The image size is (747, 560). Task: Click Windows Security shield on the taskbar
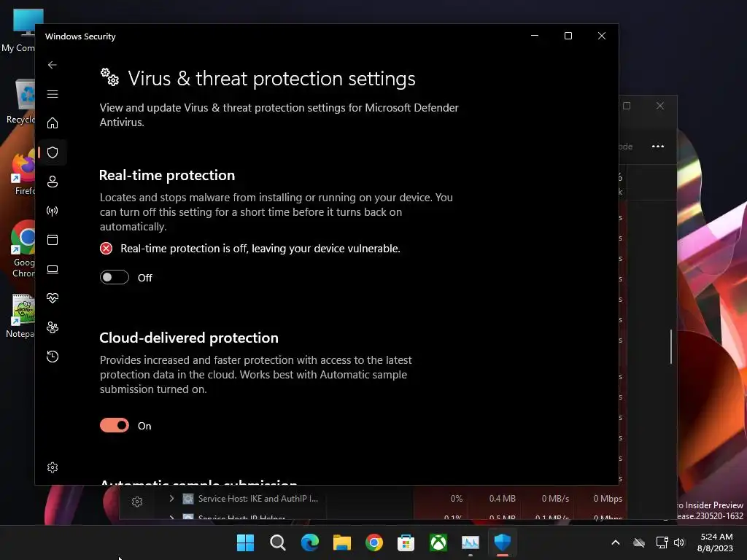[503, 542]
